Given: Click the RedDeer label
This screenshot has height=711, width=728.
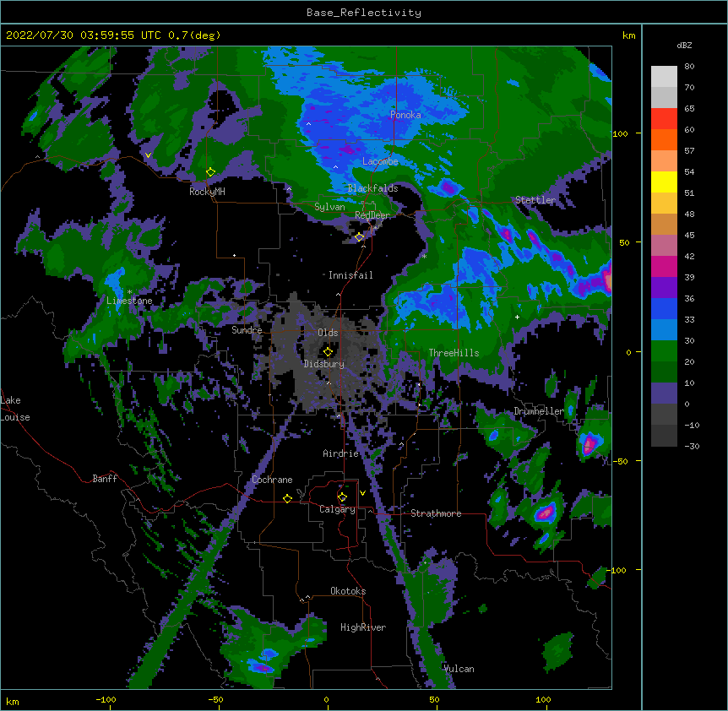Looking at the screenshot, I should (372, 215).
